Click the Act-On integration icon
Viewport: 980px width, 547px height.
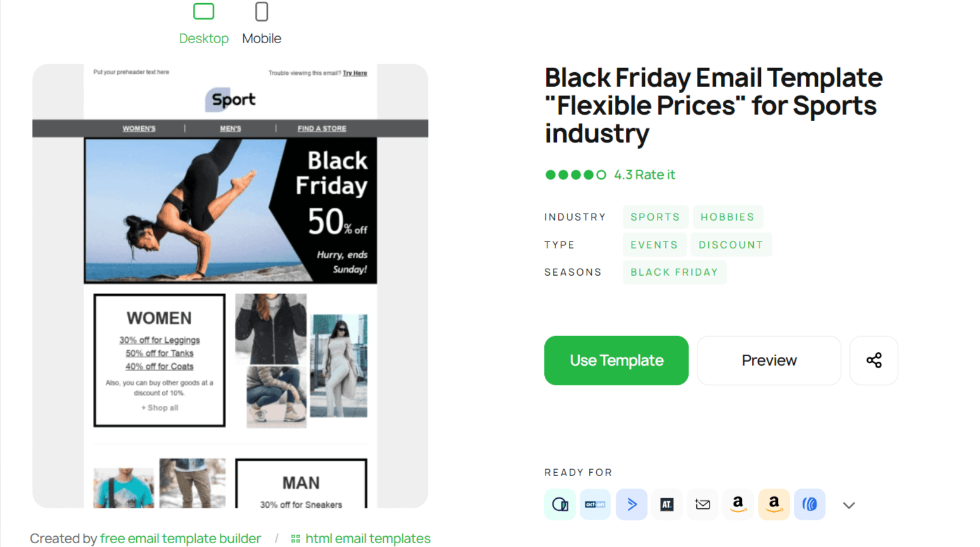[x=595, y=505]
